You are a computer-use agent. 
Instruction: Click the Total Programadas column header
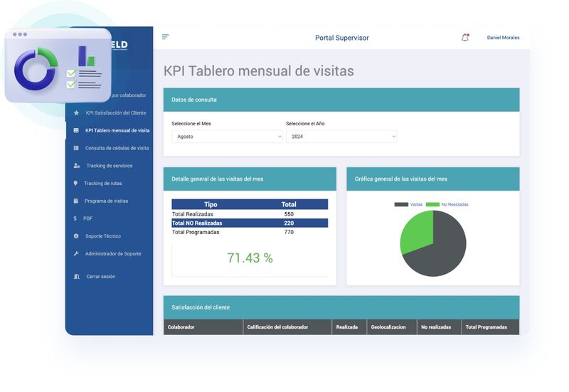tap(490, 327)
